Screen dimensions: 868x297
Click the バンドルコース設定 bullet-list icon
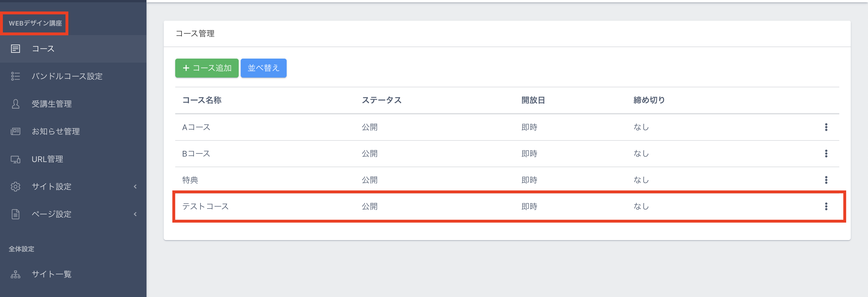point(16,76)
